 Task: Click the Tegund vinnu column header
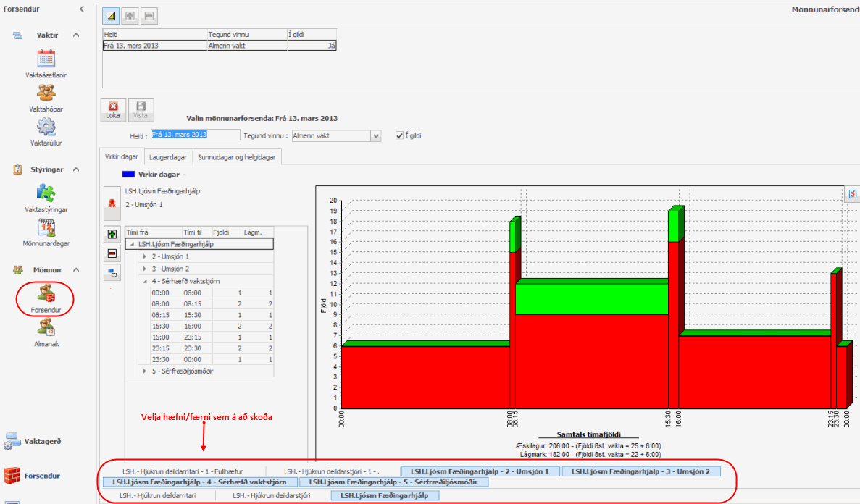point(247,35)
